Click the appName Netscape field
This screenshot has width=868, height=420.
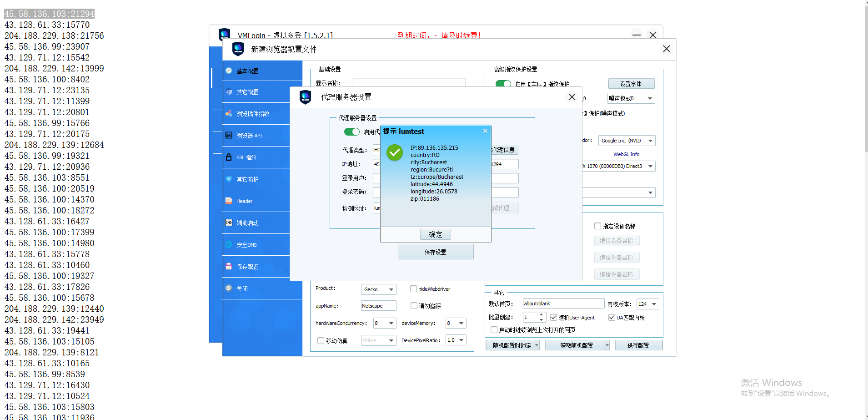[379, 306]
